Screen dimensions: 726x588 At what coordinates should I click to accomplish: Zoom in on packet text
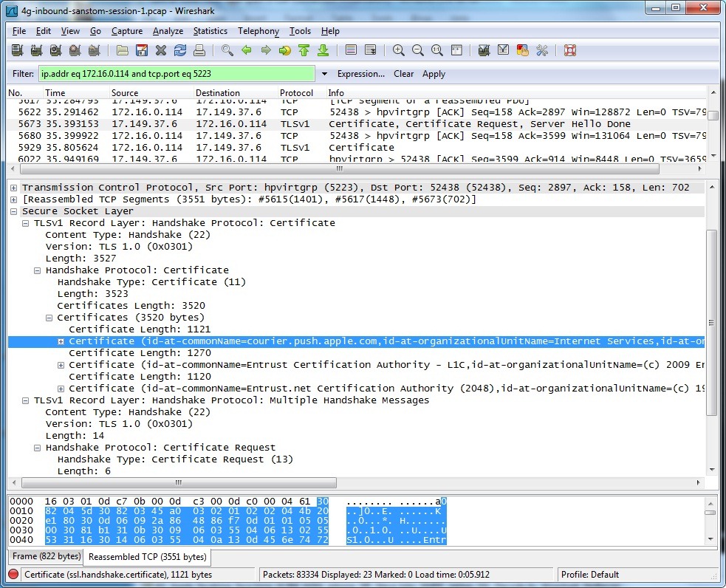(x=398, y=50)
